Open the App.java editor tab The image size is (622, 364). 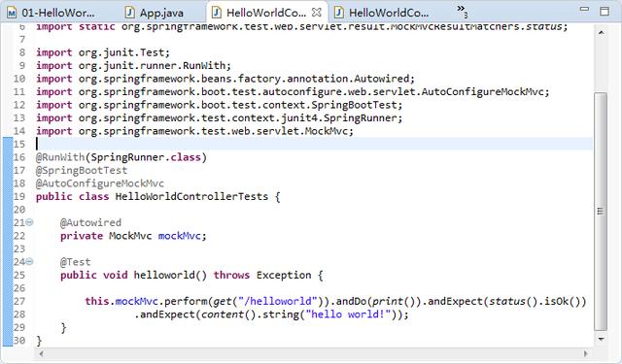point(155,13)
